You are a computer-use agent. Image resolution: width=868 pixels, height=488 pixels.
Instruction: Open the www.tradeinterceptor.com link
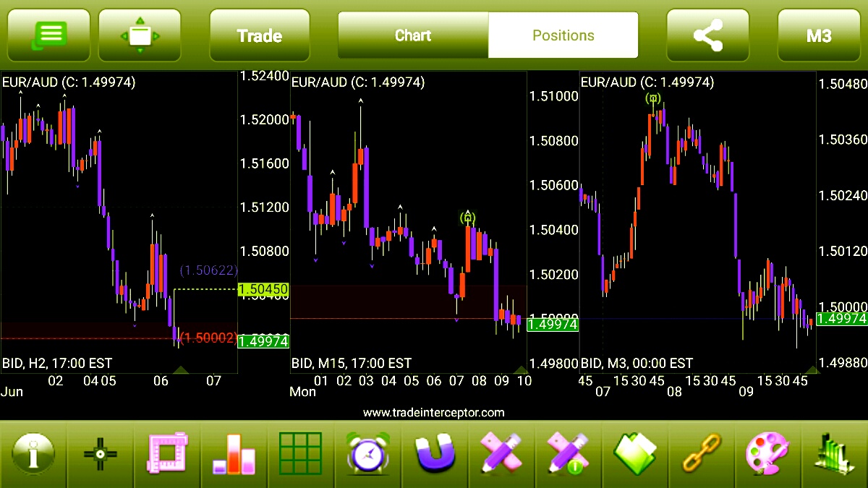[x=434, y=413]
